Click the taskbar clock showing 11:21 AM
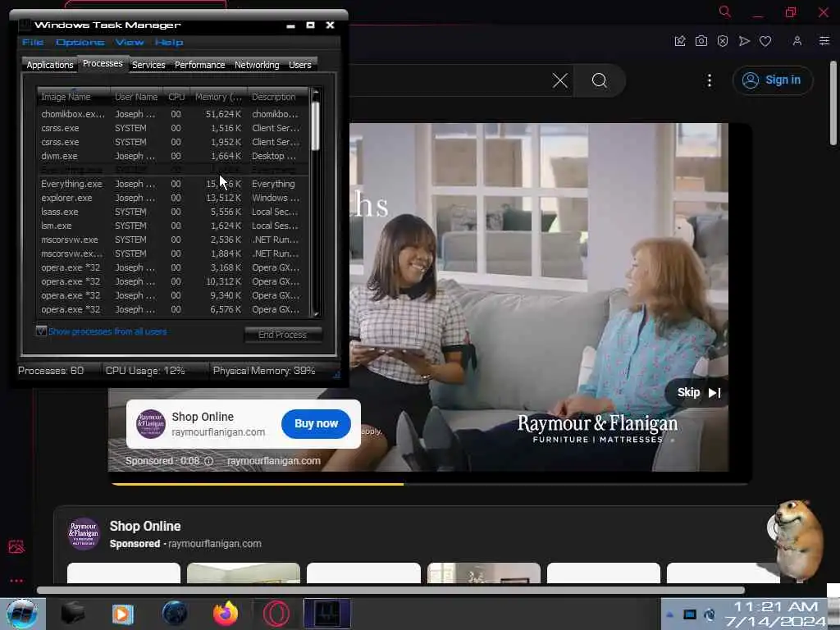Viewport: 840px width, 630px height. point(778,614)
